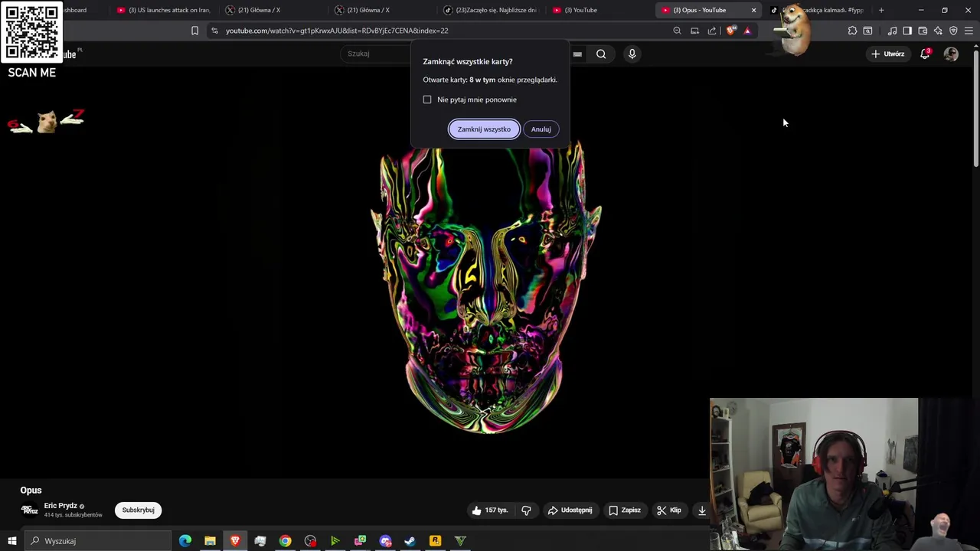This screenshot has width=980, height=551.
Task: Click the YouTube search magnifier button
Action: click(x=601, y=54)
